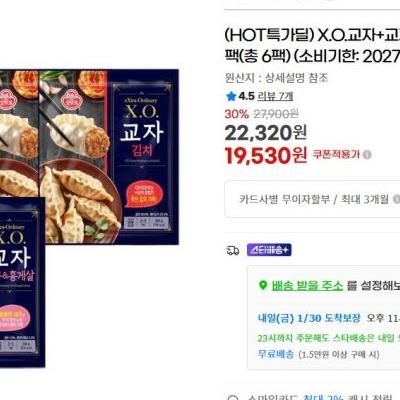Click the X.O. 교자 김치 product image

click(x=109, y=157)
